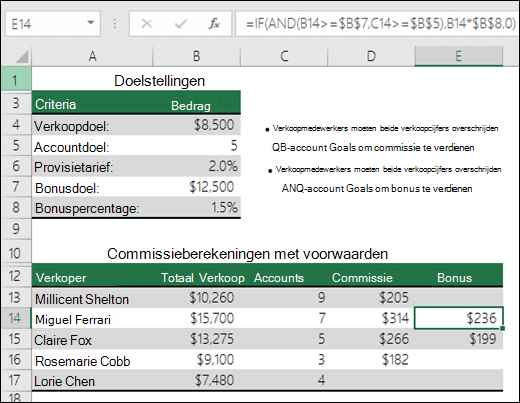Click the three-dot formula bar handle

(115, 24)
